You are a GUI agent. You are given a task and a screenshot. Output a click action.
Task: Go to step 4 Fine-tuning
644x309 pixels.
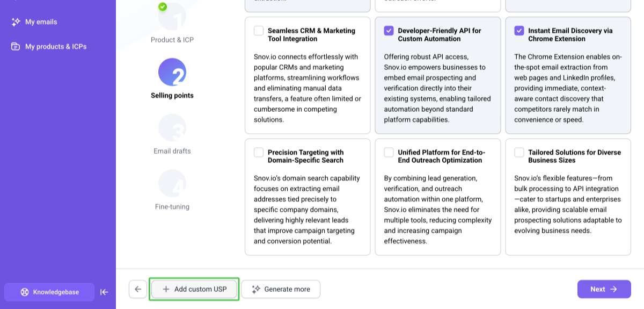(x=172, y=190)
